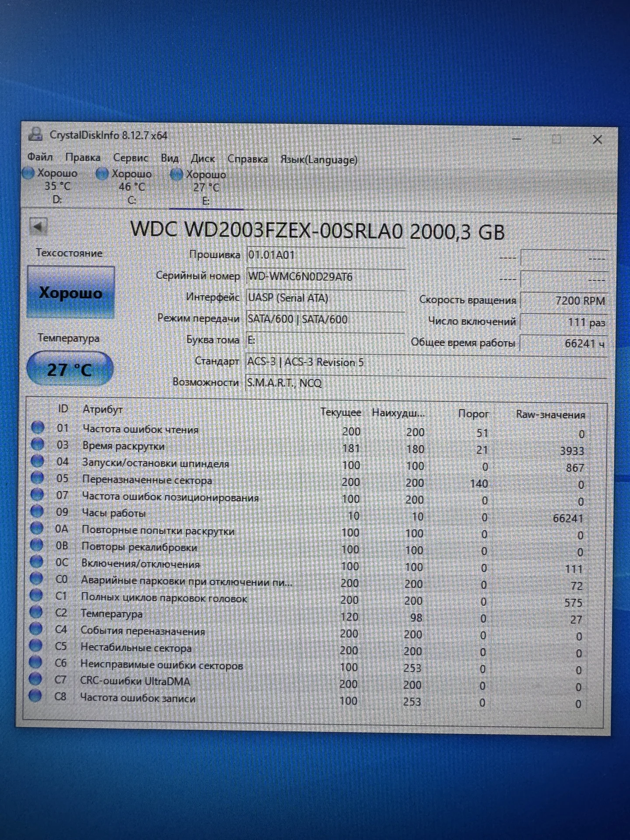Click the serial number field WD-WMC6N0D29AT6
630x840 pixels.
[325, 276]
